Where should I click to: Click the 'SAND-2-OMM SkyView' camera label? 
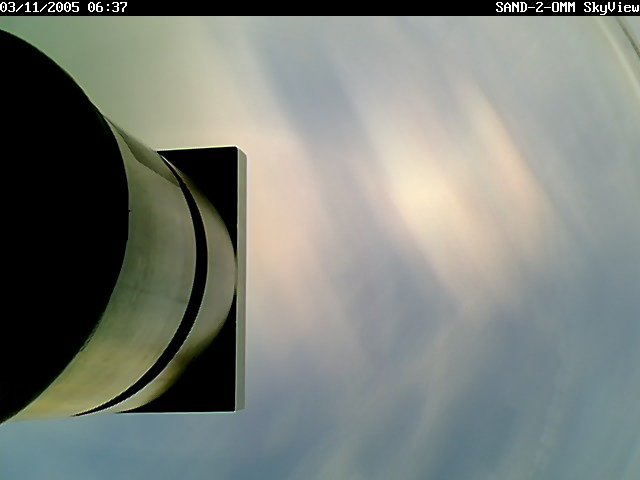(x=567, y=7)
